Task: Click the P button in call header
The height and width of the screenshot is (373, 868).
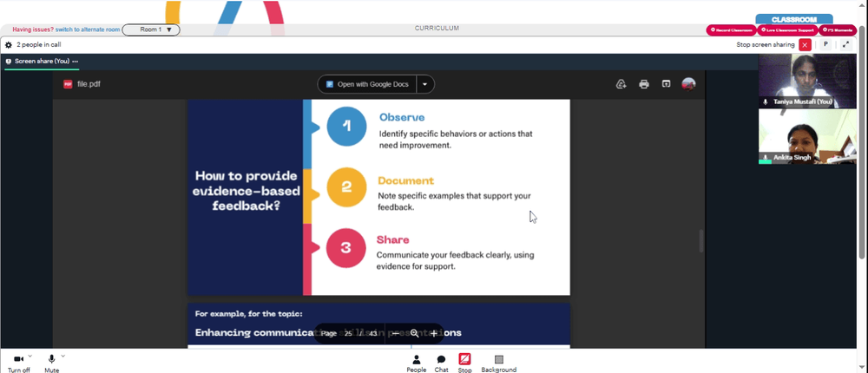Action: pyautogui.click(x=825, y=45)
